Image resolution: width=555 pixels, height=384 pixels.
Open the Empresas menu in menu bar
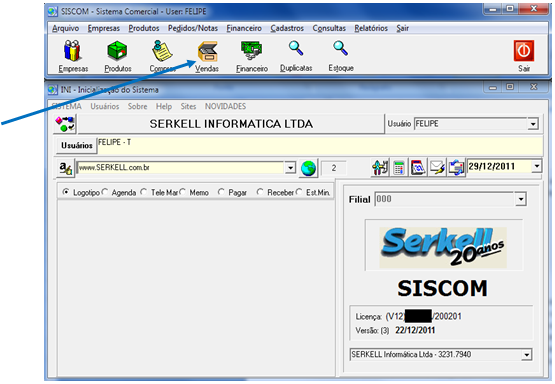tap(104, 28)
